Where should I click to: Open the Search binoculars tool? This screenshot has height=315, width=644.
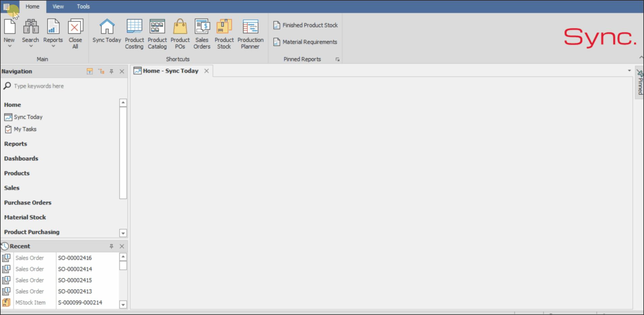(30, 27)
